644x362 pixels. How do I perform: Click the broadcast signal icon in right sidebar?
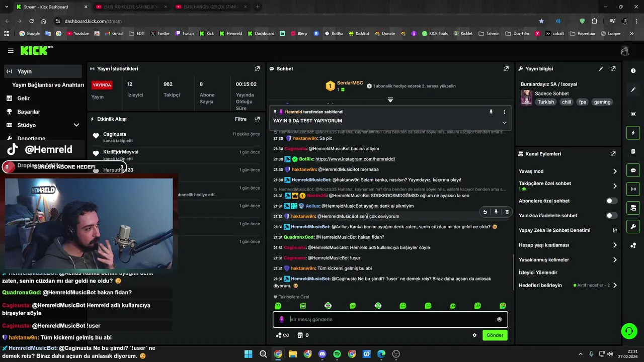pos(633,189)
